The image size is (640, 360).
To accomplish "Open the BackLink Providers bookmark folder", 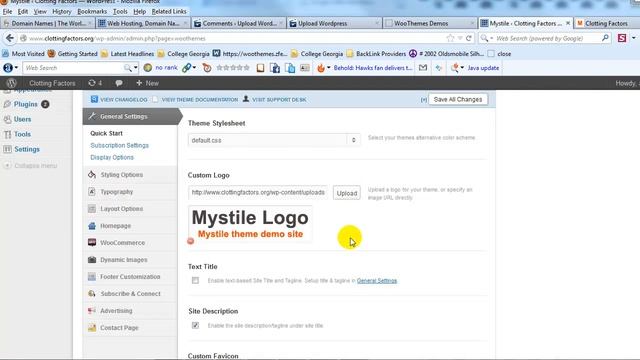I will [376, 53].
